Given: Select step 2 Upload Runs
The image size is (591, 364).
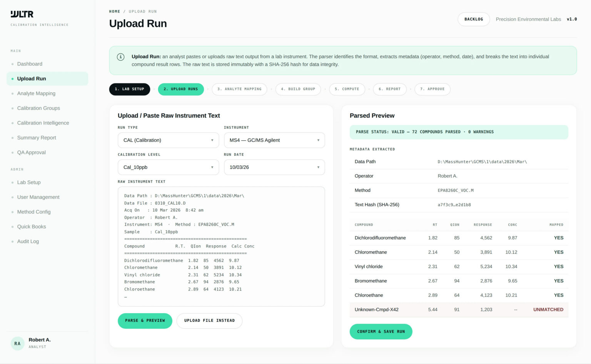Looking at the screenshot, I should [x=181, y=89].
